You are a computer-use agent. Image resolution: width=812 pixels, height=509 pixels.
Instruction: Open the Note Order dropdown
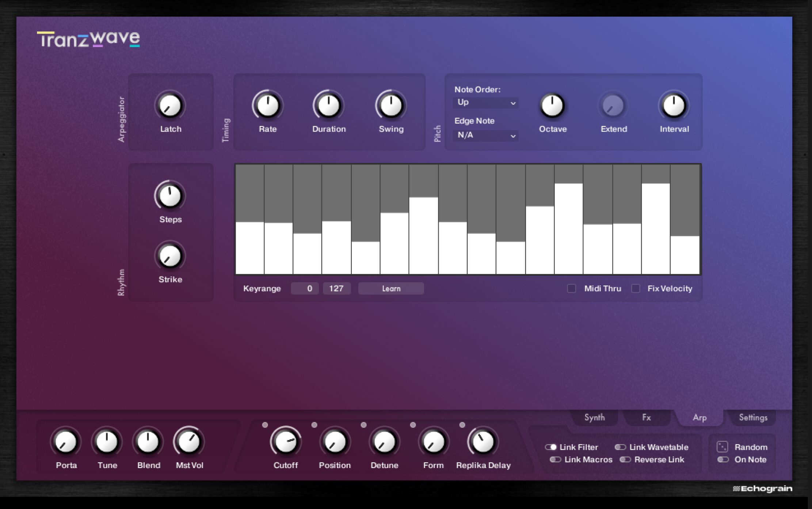click(x=485, y=103)
